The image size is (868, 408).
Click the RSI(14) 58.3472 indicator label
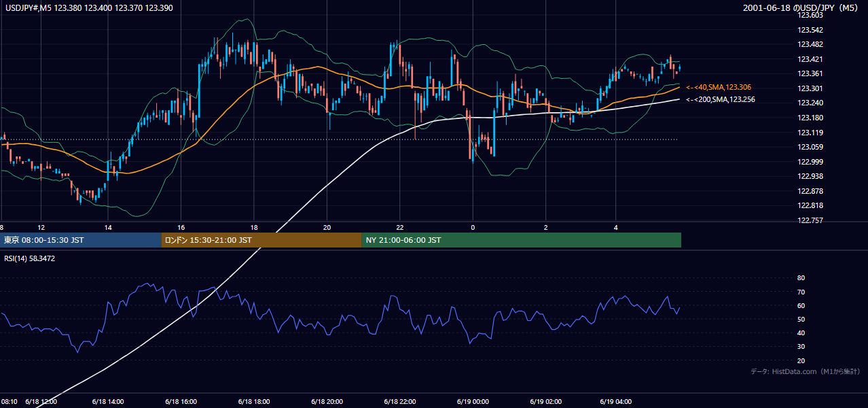pyautogui.click(x=30, y=258)
